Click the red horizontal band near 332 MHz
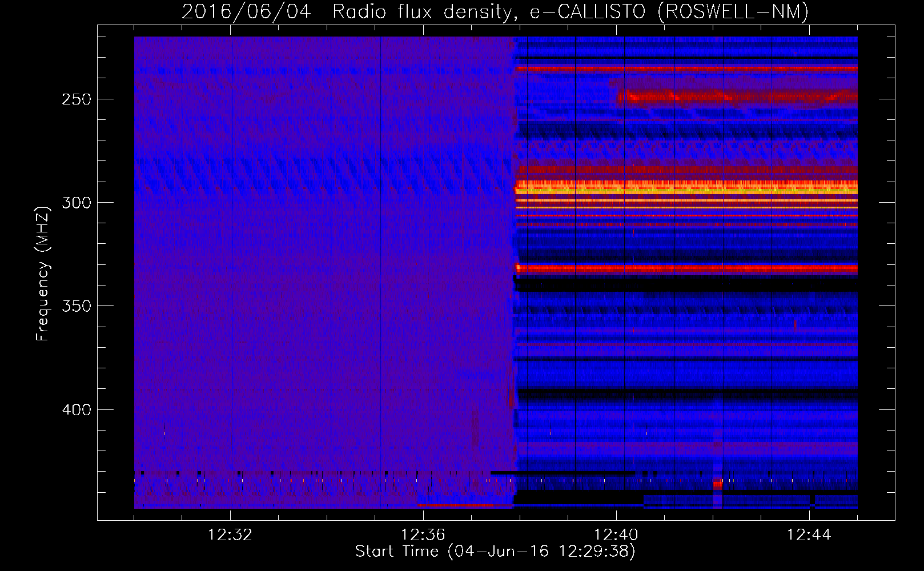Viewport: 924px width, 571px height. (686, 268)
